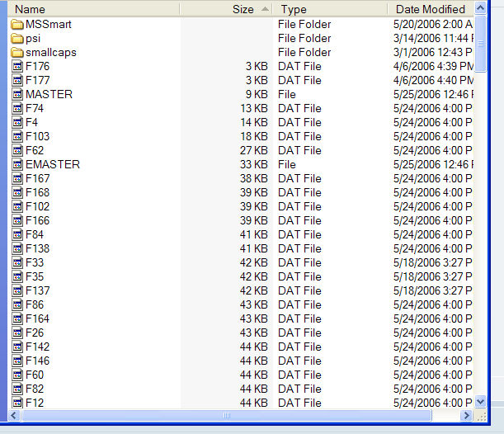This screenshot has width=504, height=434.
Task: Select the F137 file icon
Action: 17,291
